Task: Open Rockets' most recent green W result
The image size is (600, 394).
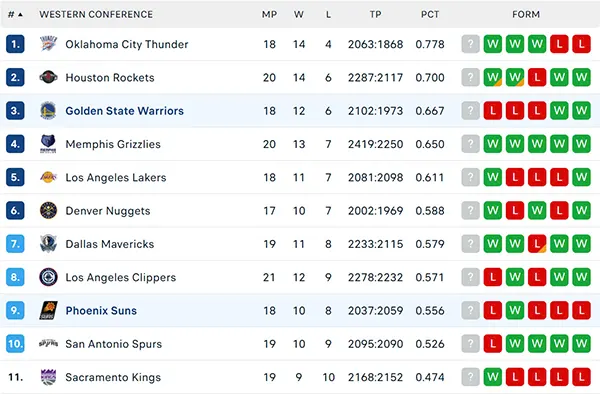Action: pyautogui.click(x=492, y=77)
